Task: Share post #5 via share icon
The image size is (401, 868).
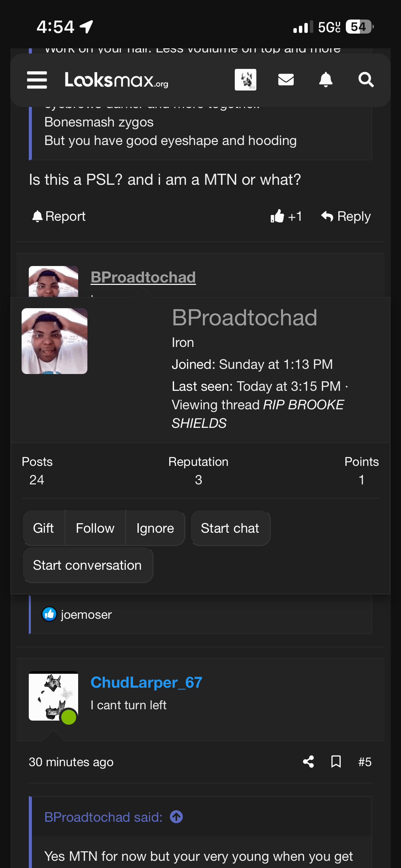Action: click(x=308, y=762)
